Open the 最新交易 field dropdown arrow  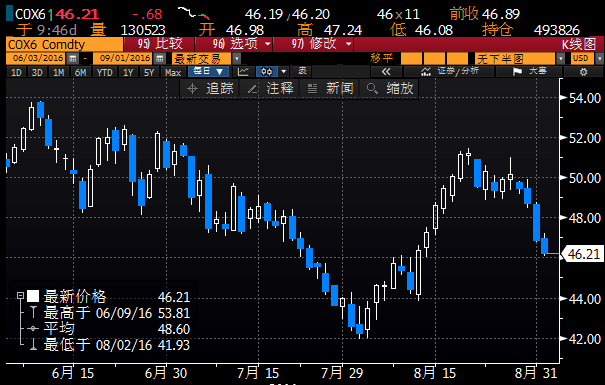237,59
